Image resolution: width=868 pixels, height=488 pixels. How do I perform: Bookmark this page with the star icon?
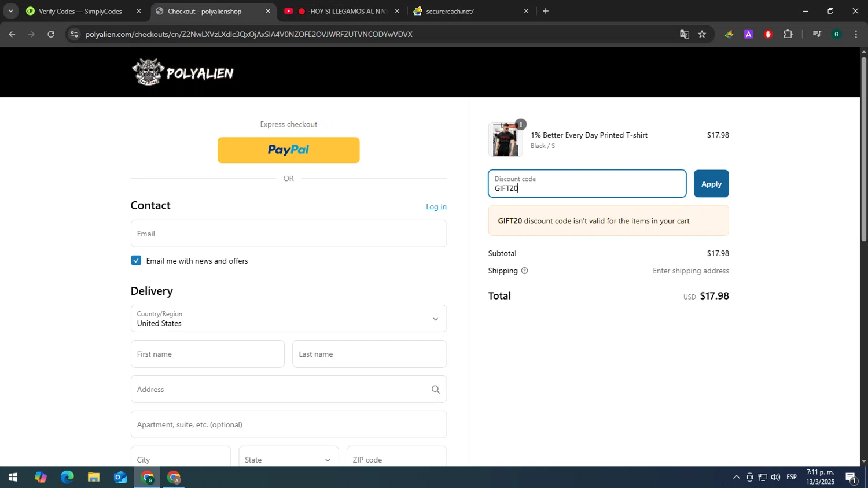pos(702,34)
